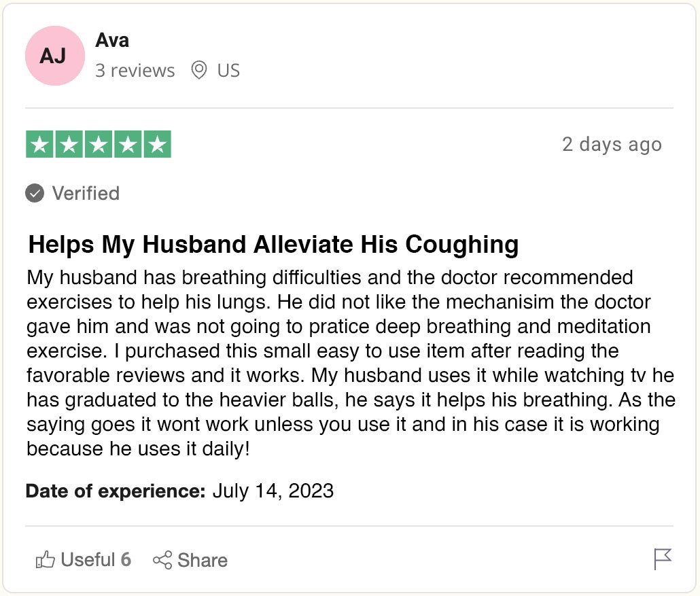
Task: Click the Date of experience July 14, 2023
Action: click(x=179, y=491)
